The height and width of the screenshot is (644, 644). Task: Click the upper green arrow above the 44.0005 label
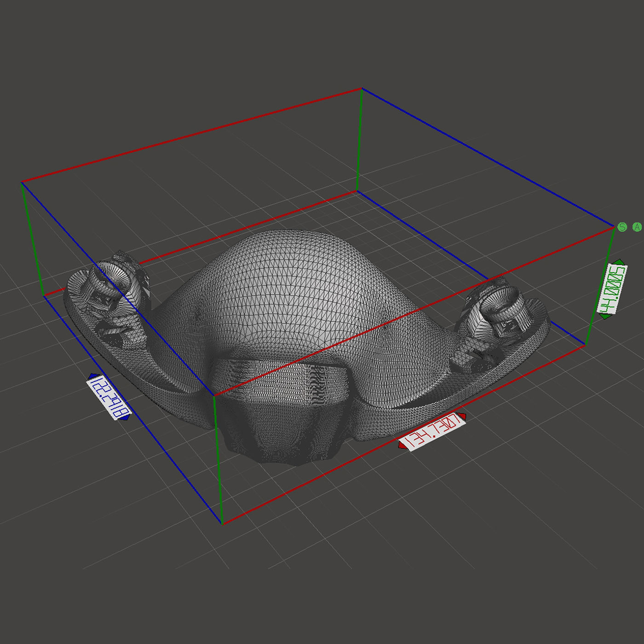pos(618,262)
